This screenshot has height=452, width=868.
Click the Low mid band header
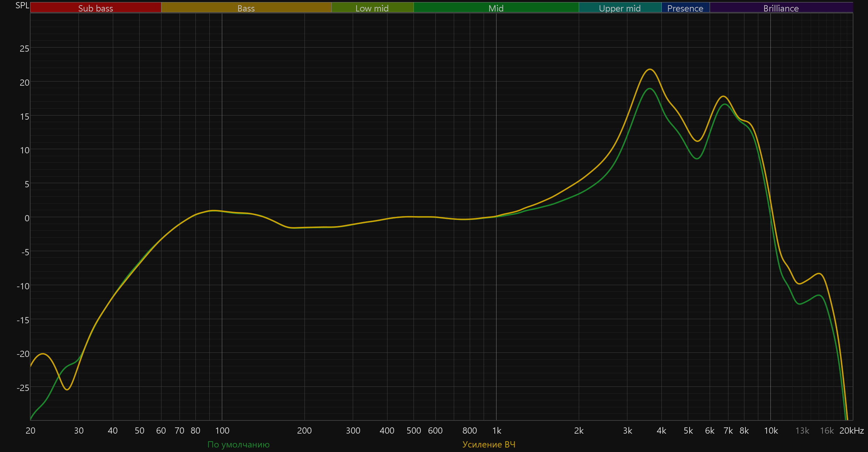[x=372, y=8]
